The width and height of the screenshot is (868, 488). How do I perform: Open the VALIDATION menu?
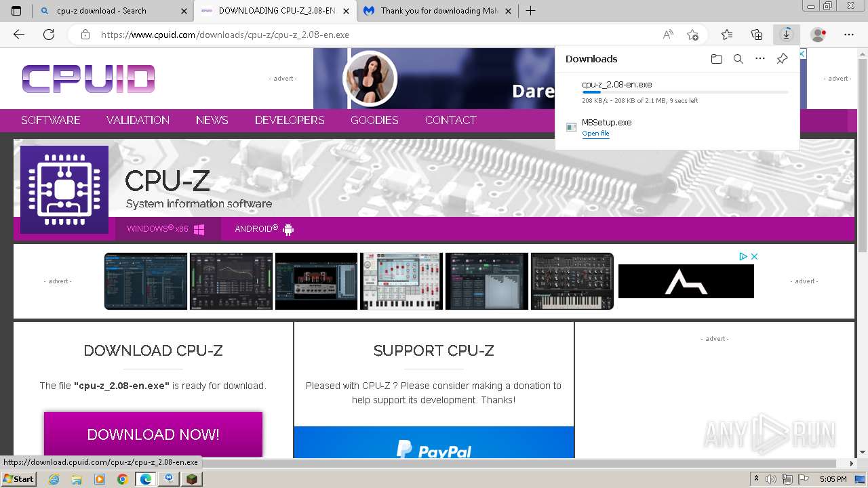click(x=138, y=120)
